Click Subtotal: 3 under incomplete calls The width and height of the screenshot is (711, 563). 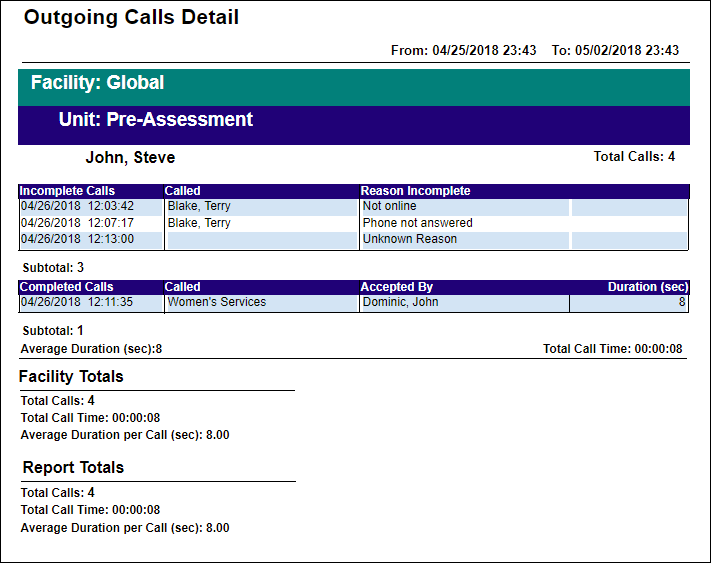pos(53,268)
